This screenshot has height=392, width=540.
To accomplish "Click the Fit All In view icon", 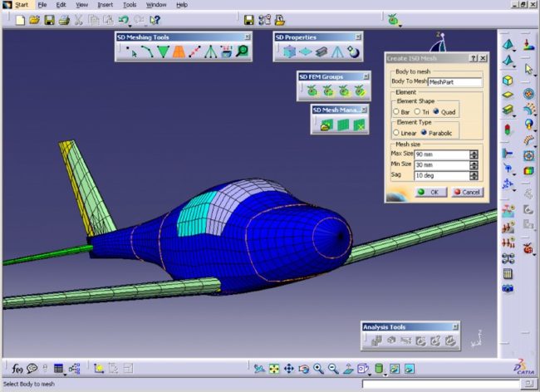I will click(x=274, y=368).
